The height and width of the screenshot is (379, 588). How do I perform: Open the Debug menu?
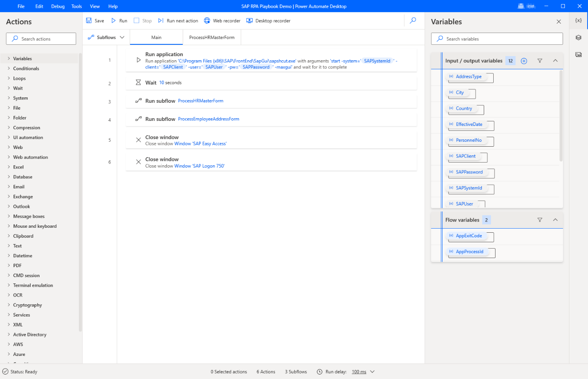click(x=58, y=6)
